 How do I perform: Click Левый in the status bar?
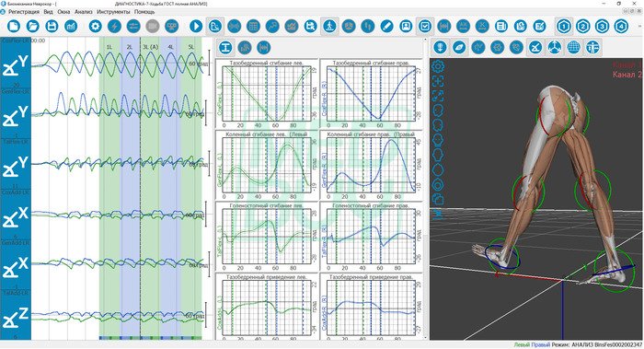pyautogui.click(x=522, y=345)
